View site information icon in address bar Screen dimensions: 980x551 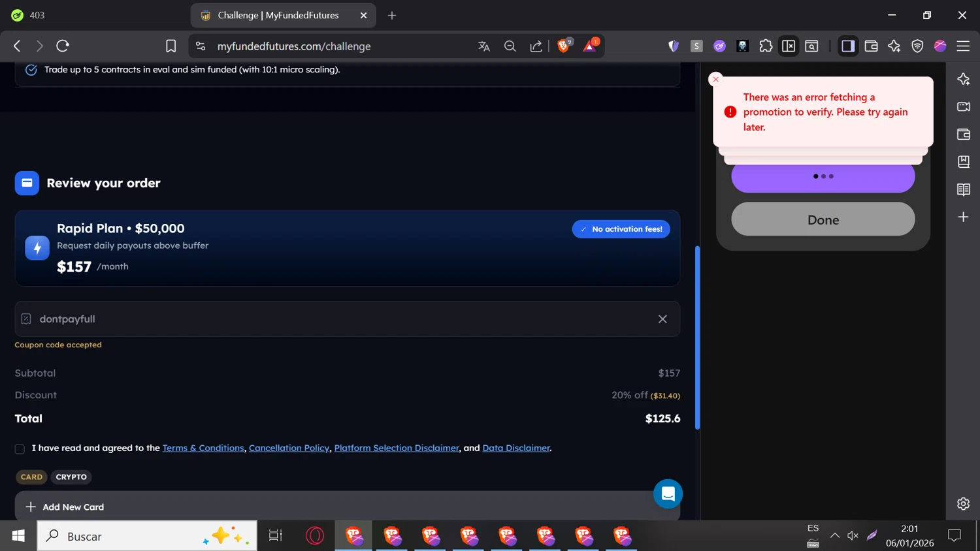pos(201,46)
